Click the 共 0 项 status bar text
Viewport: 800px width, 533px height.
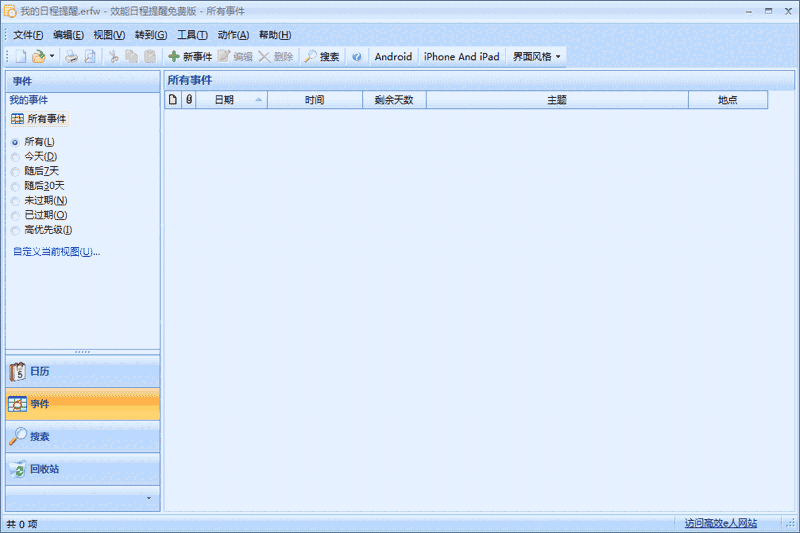click(x=22, y=524)
